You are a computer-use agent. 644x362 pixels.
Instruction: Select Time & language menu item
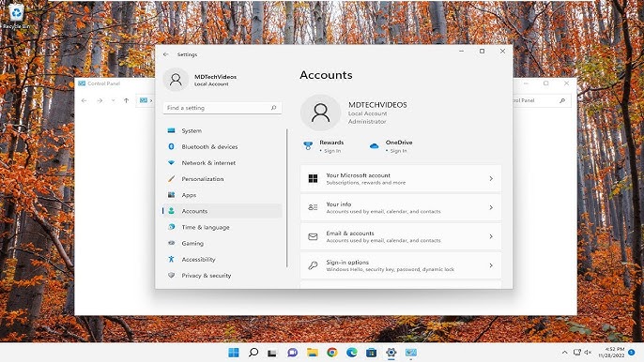222,227
